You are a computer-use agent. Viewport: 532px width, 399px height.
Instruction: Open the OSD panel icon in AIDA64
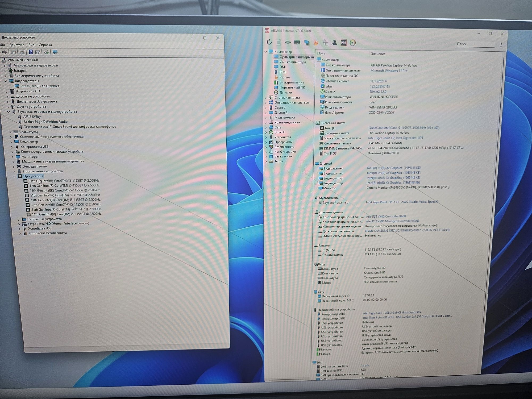click(343, 43)
